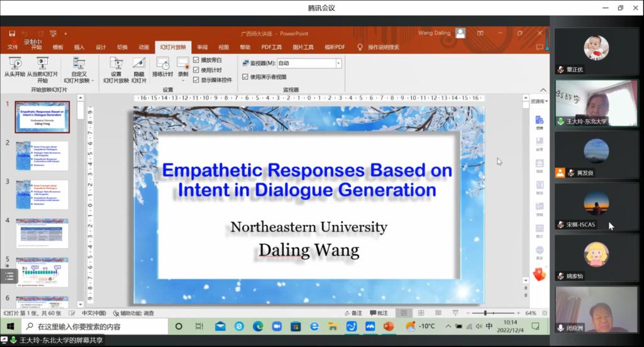Screen dimensions: 644x347
Task: Open the Design (设计) tab
Action: tap(101, 47)
